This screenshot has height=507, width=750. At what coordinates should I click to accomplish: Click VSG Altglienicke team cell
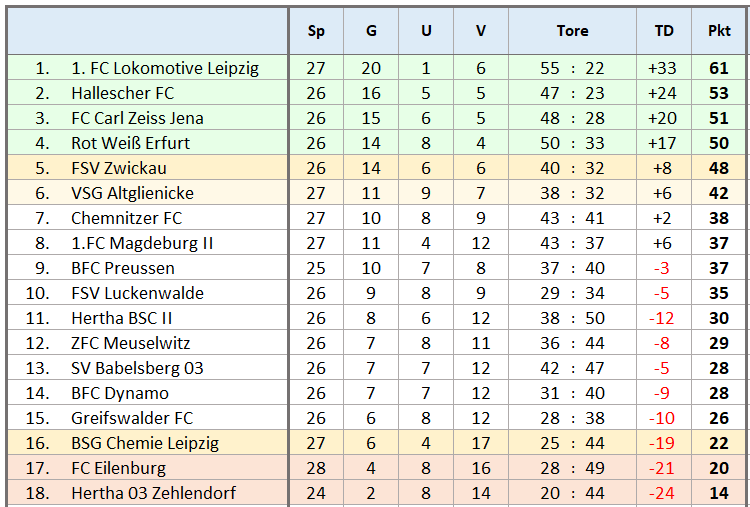(132, 193)
